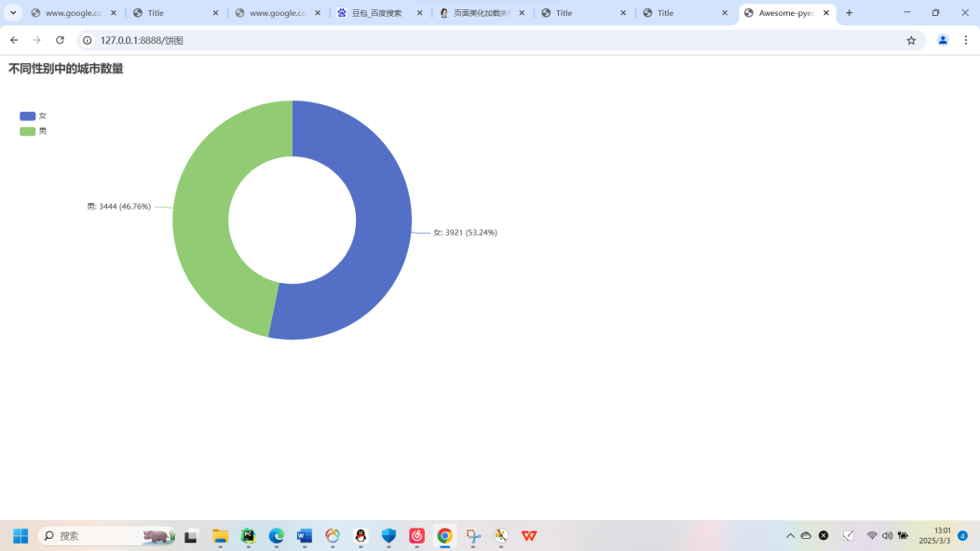The image size is (980, 551).
Task: Click the label 男: 3444 (46.76%)
Action: (x=118, y=206)
